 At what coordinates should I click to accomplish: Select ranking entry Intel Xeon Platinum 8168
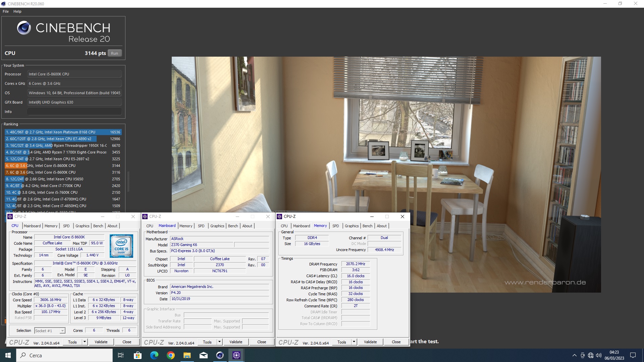63,132
